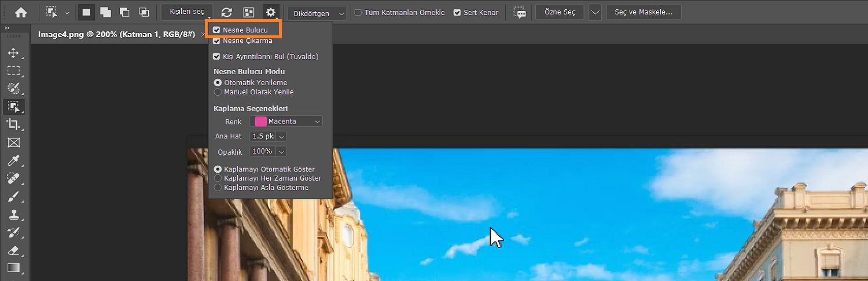Open the Seç ve Maskele workspace
This screenshot has height=281, width=868.
coord(643,12)
